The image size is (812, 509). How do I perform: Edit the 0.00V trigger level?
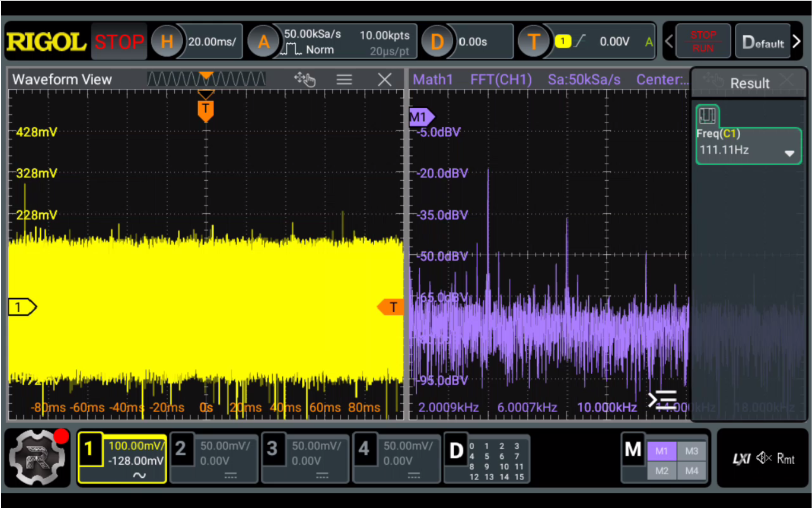(x=614, y=41)
